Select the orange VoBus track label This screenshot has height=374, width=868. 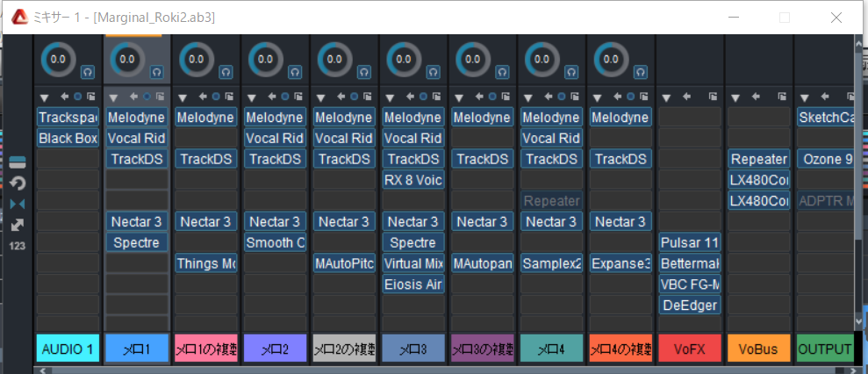(x=759, y=349)
